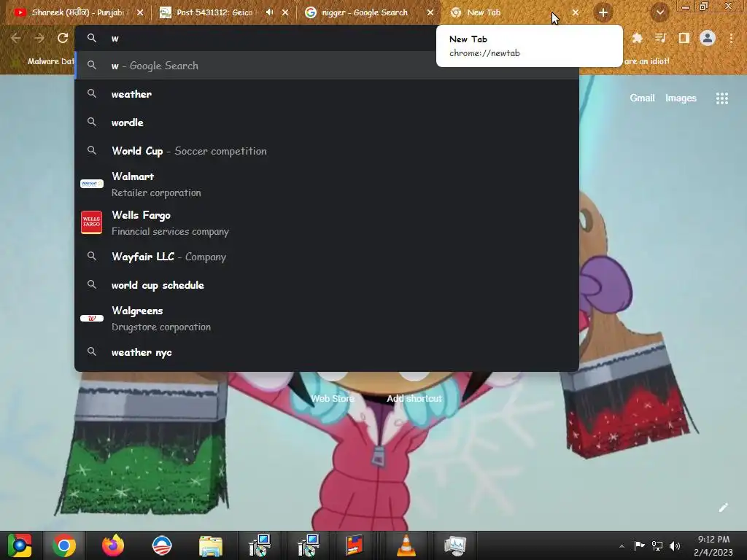This screenshot has width=747, height=560.
Task: Open the Obama logo taskbar app
Action: tap(161, 545)
